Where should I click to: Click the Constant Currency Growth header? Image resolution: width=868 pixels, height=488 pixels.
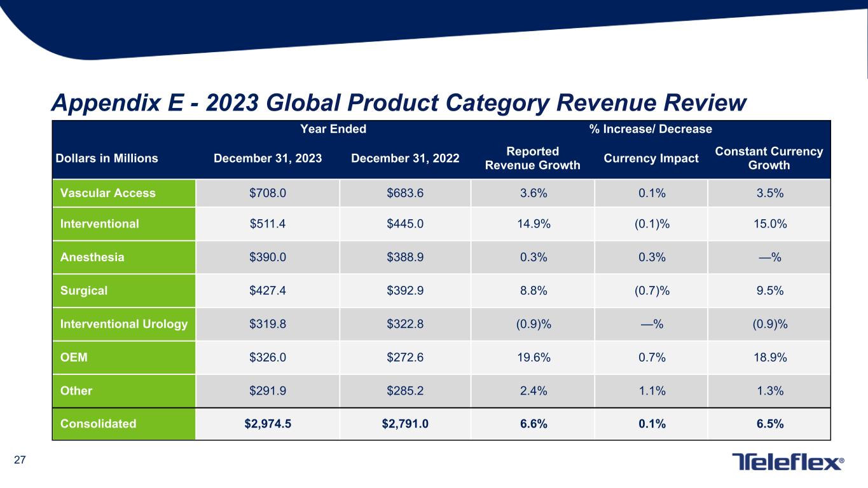tap(769, 159)
